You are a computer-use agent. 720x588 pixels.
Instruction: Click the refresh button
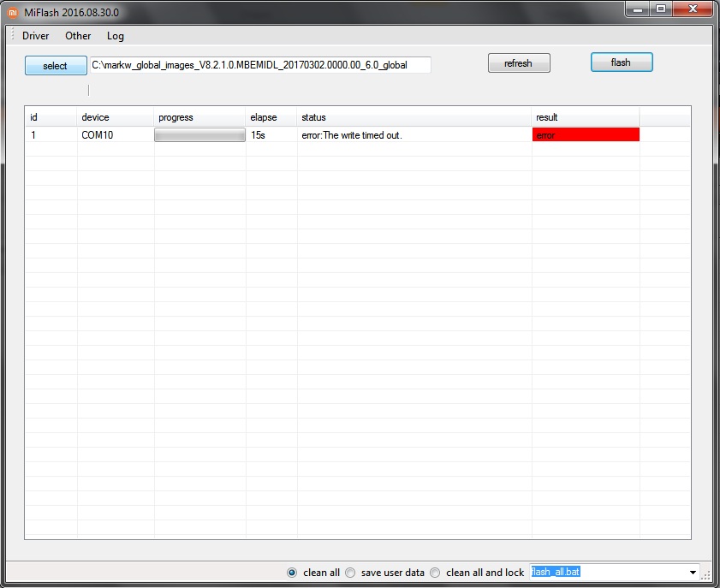tap(519, 63)
